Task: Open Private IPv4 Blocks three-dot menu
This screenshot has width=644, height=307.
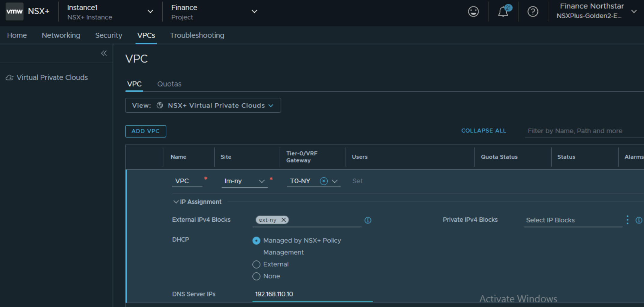Action: point(627,220)
